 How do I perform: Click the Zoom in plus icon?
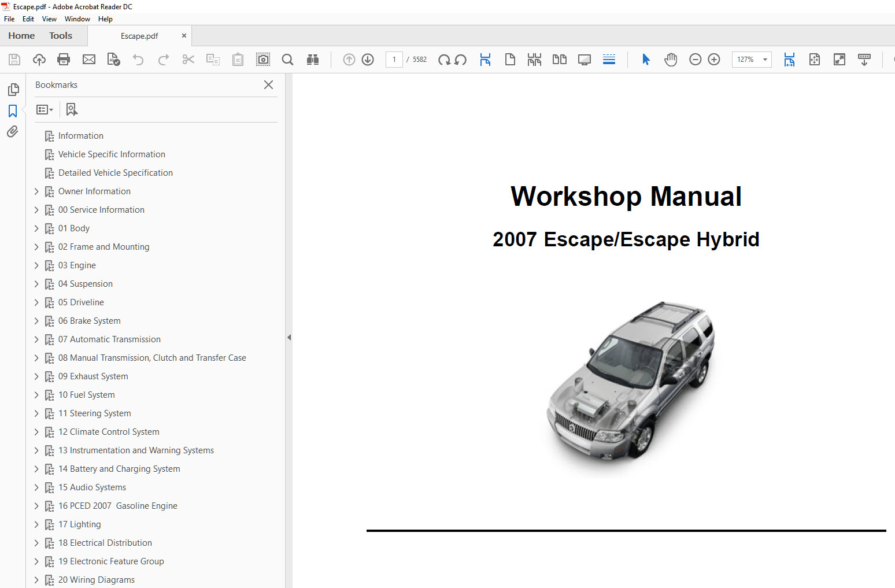(x=714, y=60)
